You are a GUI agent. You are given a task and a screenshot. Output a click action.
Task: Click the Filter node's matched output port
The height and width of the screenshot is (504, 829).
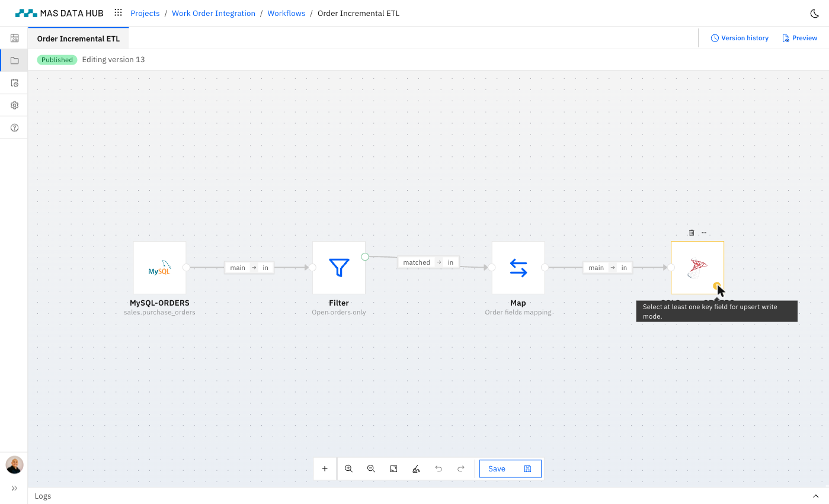[365, 256]
